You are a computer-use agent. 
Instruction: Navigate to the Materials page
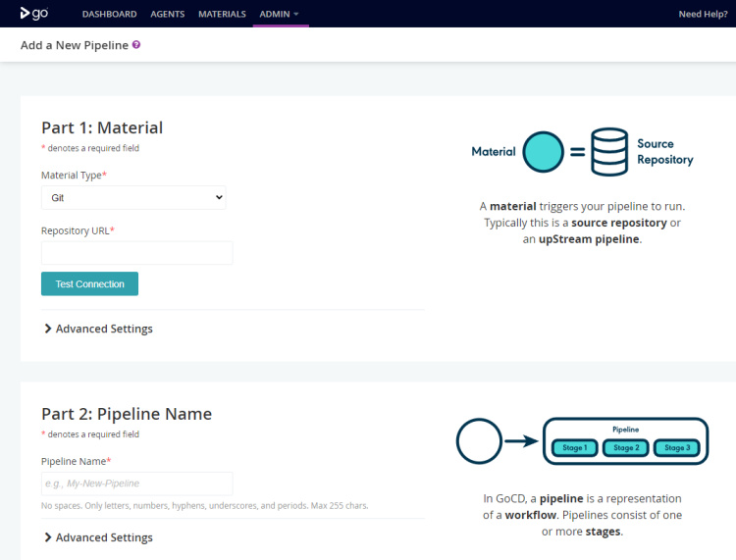(222, 15)
